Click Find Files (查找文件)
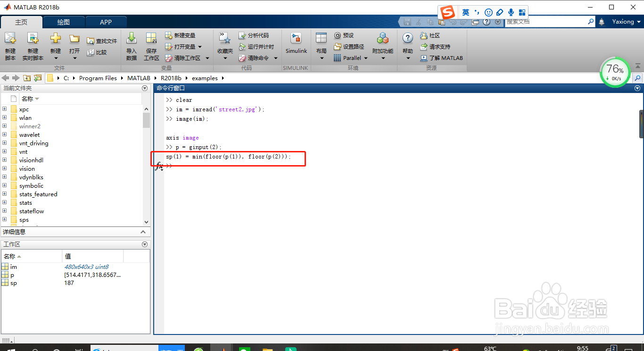 [x=102, y=41]
